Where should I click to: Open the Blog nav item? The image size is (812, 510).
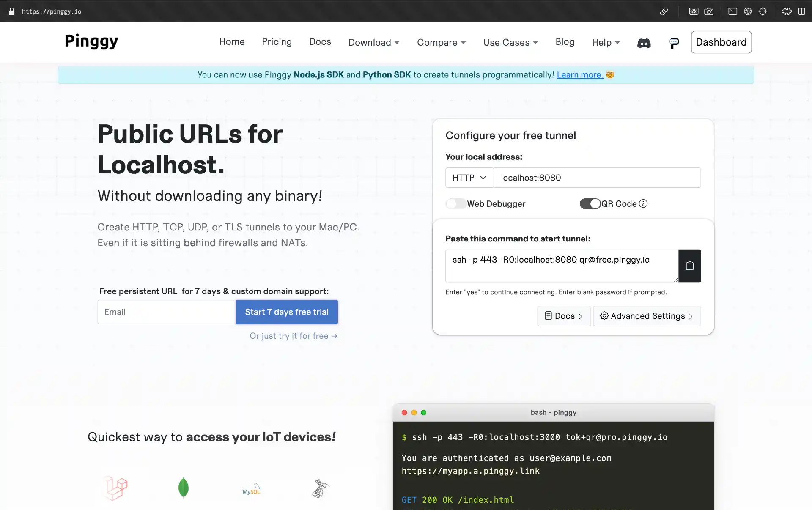[x=565, y=42]
